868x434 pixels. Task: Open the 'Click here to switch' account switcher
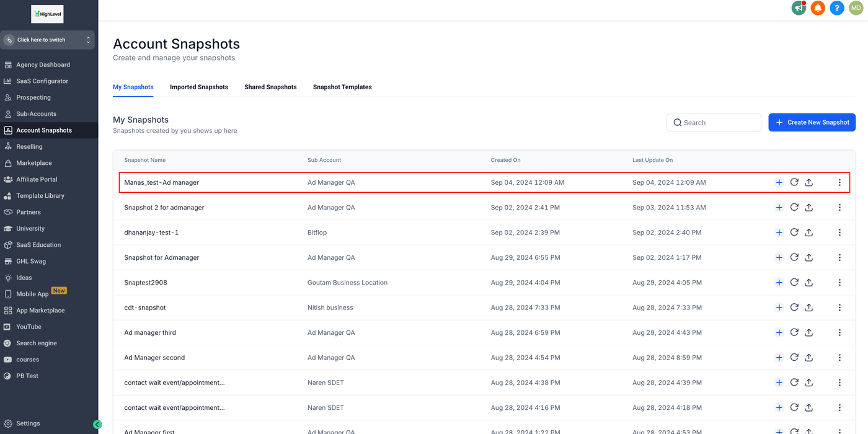pyautogui.click(x=48, y=40)
